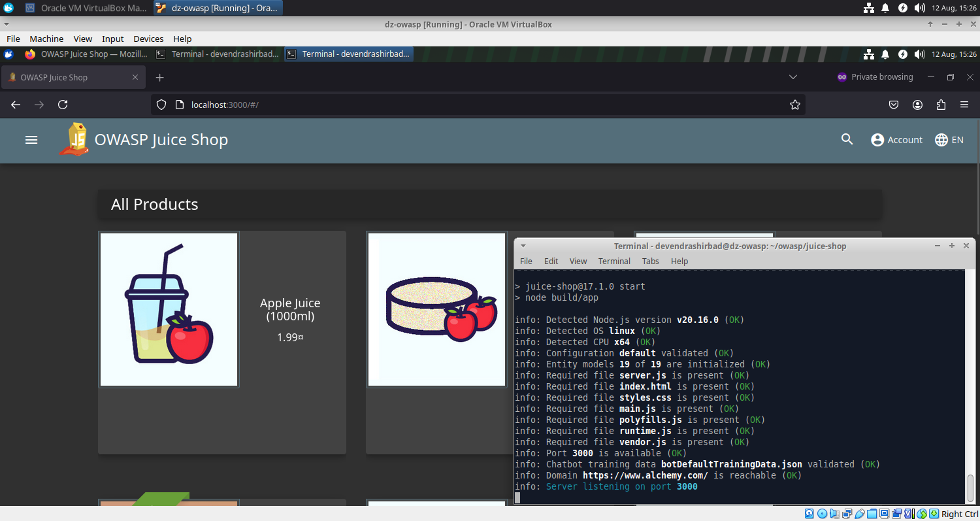Open the Firefox account icon in toolbar

coord(918,105)
